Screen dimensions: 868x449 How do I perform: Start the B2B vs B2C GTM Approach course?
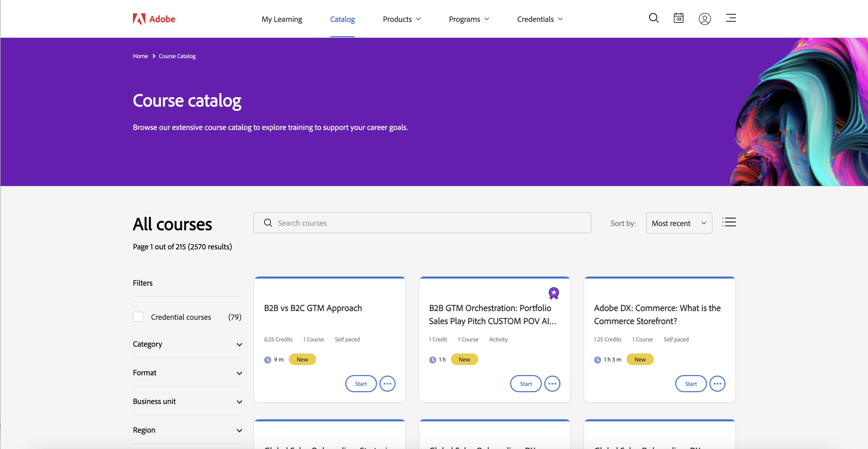(361, 384)
